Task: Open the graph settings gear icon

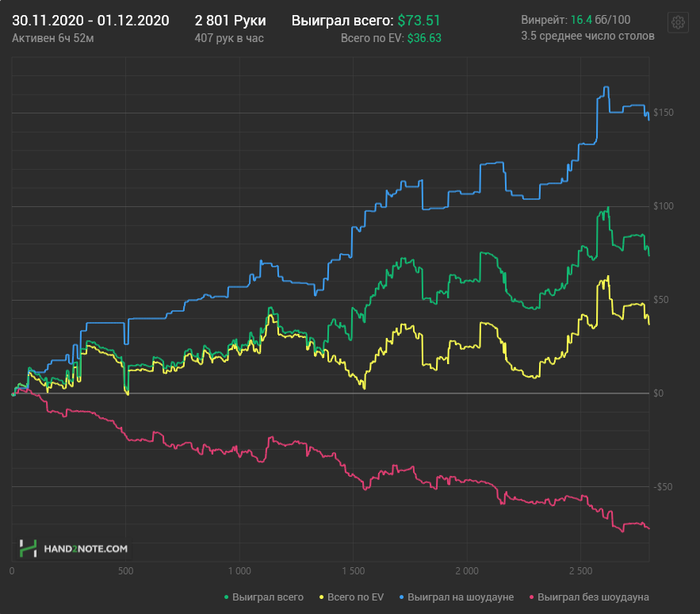Action: 678,22
